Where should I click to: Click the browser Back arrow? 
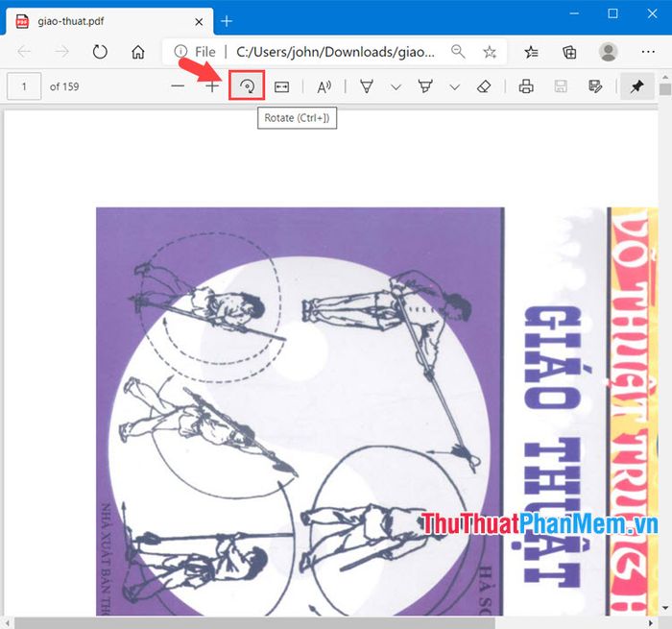(x=24, y=52)
